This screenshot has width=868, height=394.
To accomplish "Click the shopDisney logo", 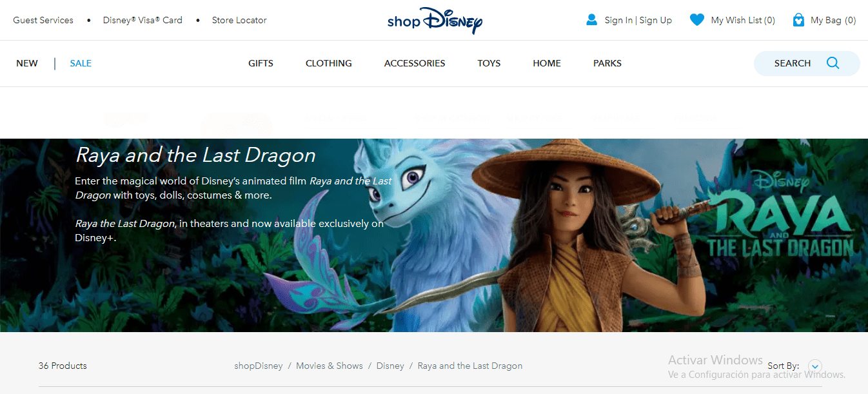I will click(434, 20).
